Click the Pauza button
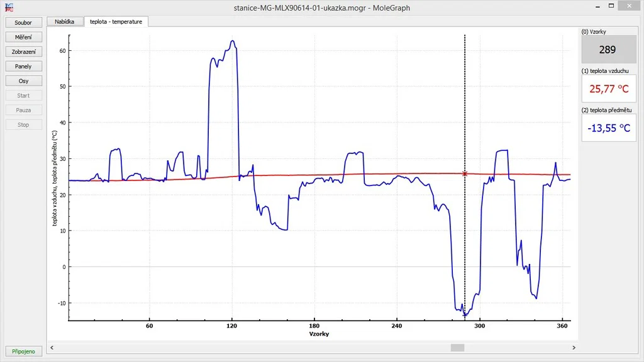This screenshot has height=362, width=644. tap(23, 110)
